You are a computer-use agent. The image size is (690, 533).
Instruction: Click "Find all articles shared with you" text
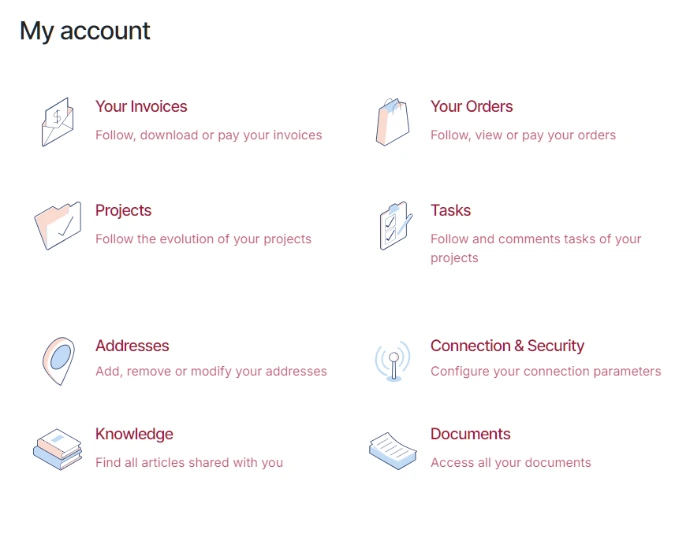tap(189, 463)
